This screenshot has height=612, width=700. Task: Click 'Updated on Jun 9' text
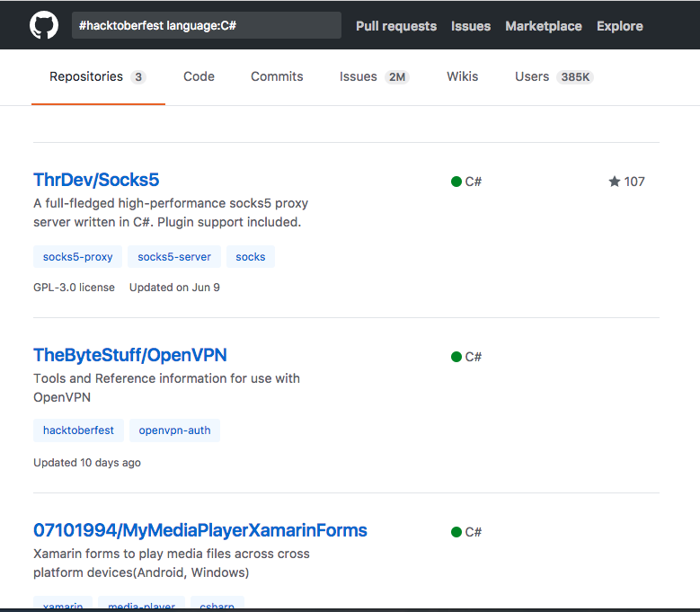tap(174, 288)
